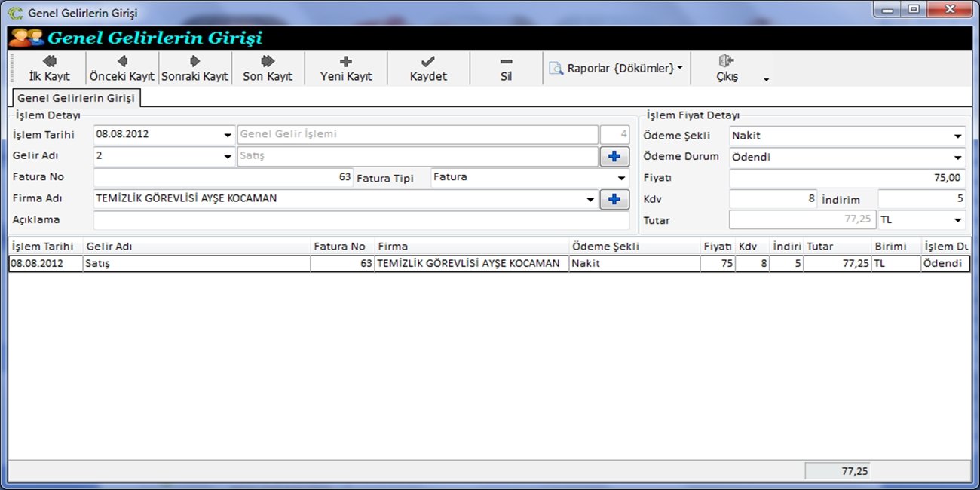This screenshot has height=490, width=980.
Task: Open the Fatura Tipi dropdown
Action: pyautogui.click(x=622, y=178)
